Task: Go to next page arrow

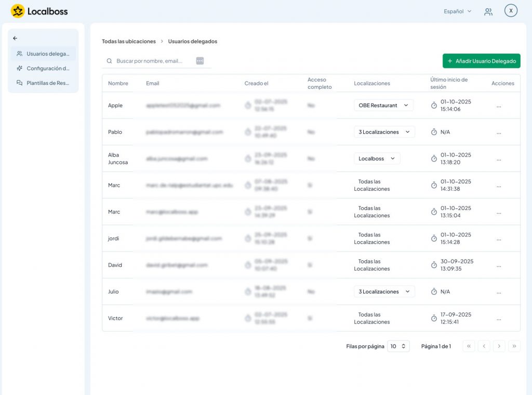Action: pyautogui.click(x=499, y=346)
